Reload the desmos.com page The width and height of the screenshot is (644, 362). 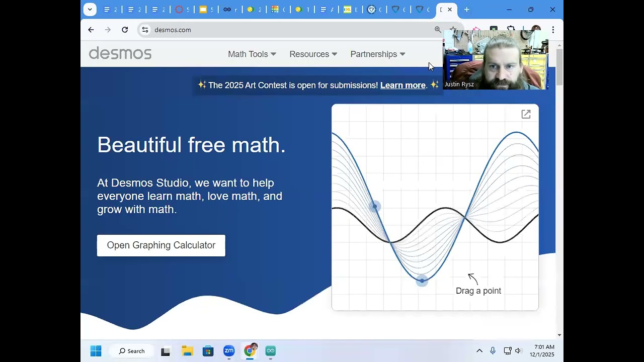[x=125, y=30]
